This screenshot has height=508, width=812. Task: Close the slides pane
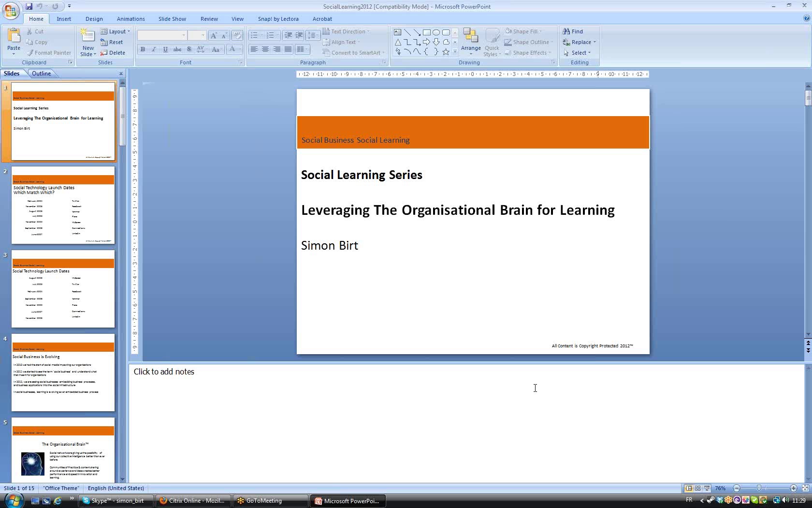coord(121,74)
